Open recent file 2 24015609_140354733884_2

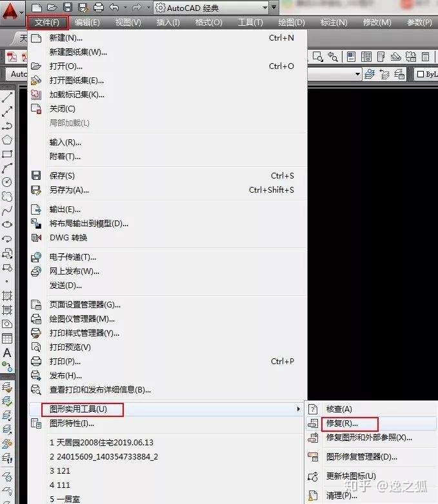(167, 457)
